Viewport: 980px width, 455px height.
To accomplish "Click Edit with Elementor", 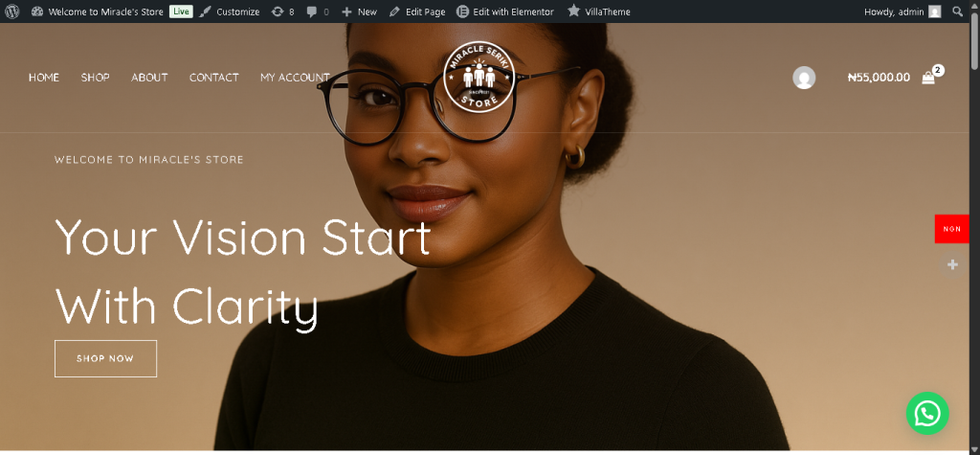I will tap(505, 11).
